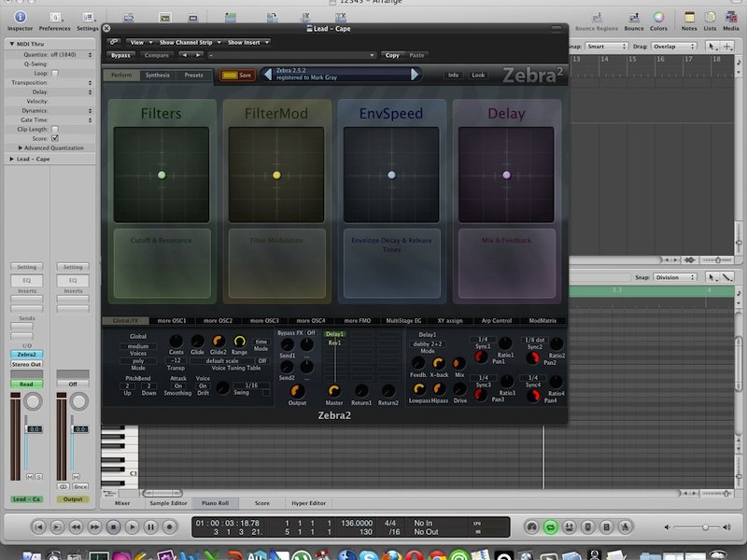This screenshot has width=747, height=560.
Task: Toggle the Compare button
Action: tap(157, 55)
